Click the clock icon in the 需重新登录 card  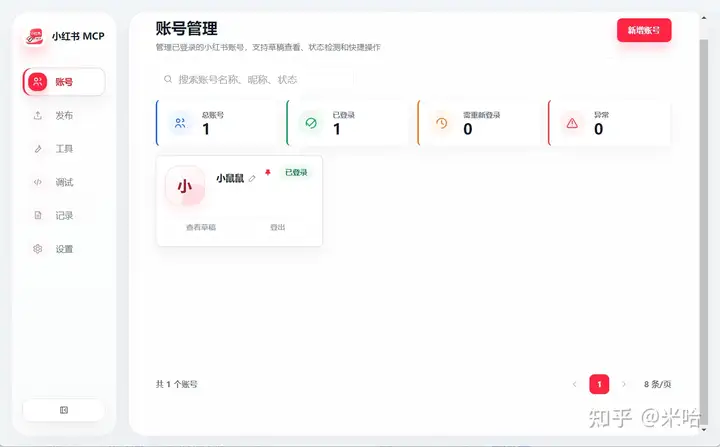coord(441,123)
